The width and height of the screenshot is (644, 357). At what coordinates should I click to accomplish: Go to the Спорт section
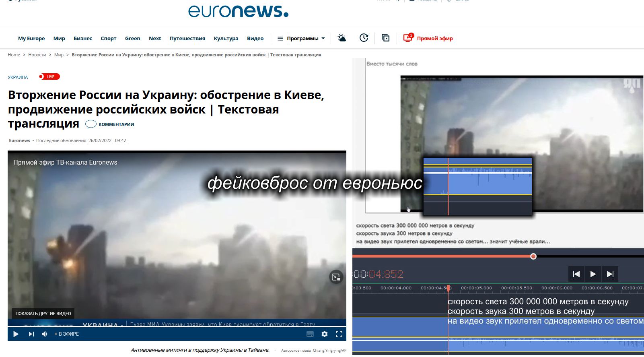pyautogui.click(x=109, y=39)
